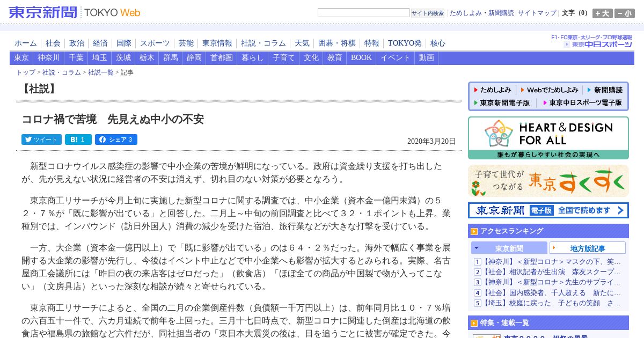The width and height of the screenshot is (644, 338).
Task: Click the site search input field
Action: pos(363,13)
